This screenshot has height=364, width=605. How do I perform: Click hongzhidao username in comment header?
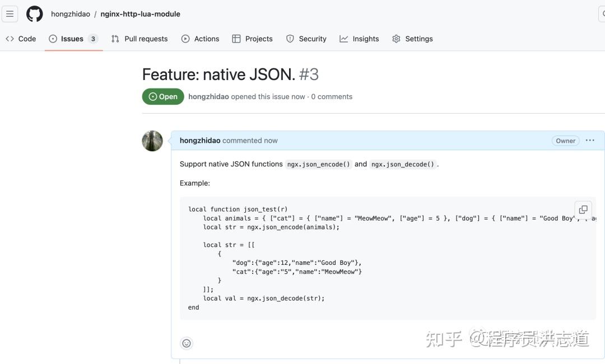point(200,141)
